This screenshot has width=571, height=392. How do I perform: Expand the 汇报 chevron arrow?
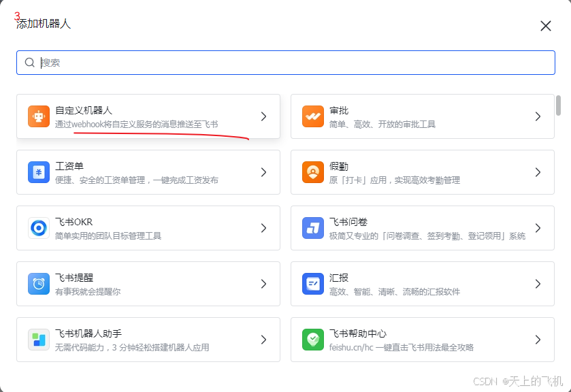pos(538,284)
